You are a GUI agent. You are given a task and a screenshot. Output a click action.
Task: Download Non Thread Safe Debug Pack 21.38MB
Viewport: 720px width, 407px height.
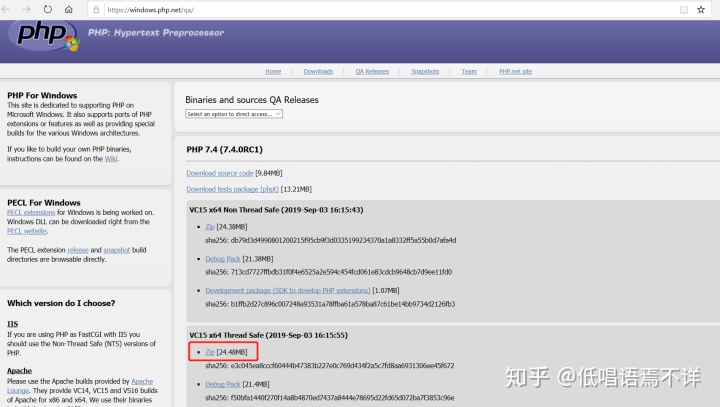(223, 259)
